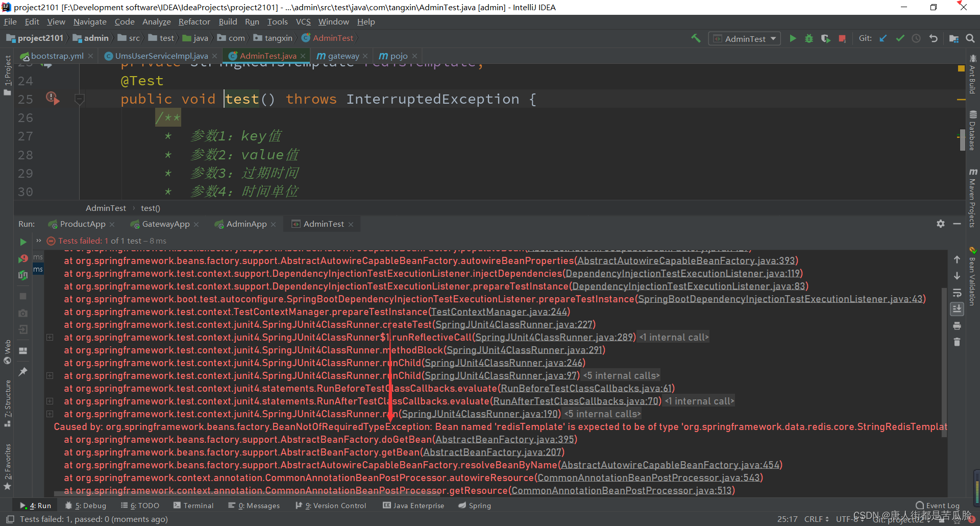Run AdminTest with coverage
This screenshot has width=980, height=526.
[x=825, y=38]
